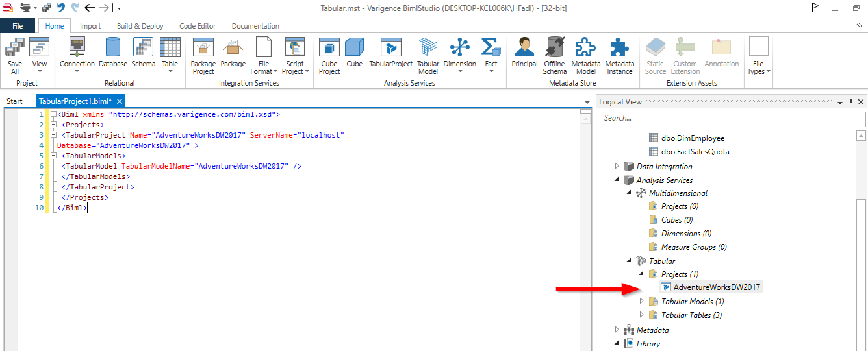The image size is (868, 351).
Task: Expand the Library tree node
Action: coord(617,343)
